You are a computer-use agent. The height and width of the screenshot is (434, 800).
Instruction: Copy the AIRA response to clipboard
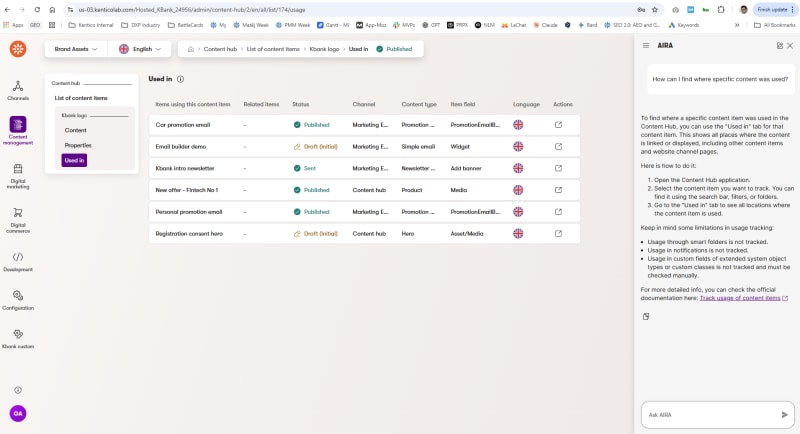click(646, 316)
